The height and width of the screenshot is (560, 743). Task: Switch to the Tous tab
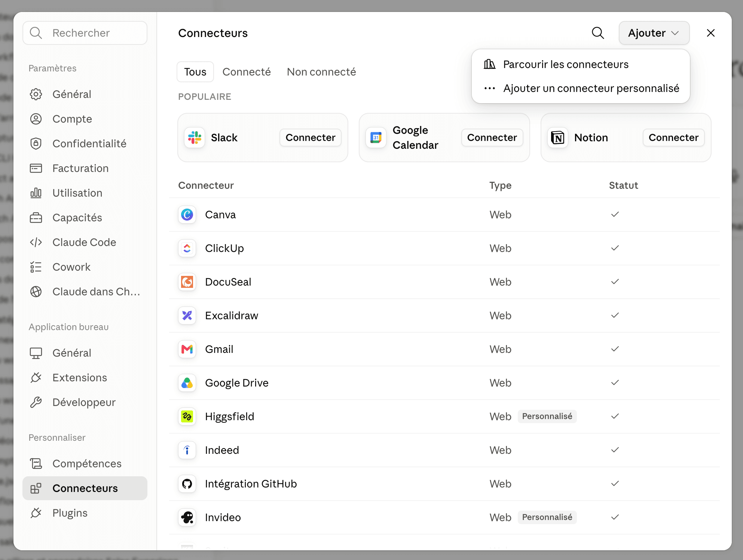195,72
